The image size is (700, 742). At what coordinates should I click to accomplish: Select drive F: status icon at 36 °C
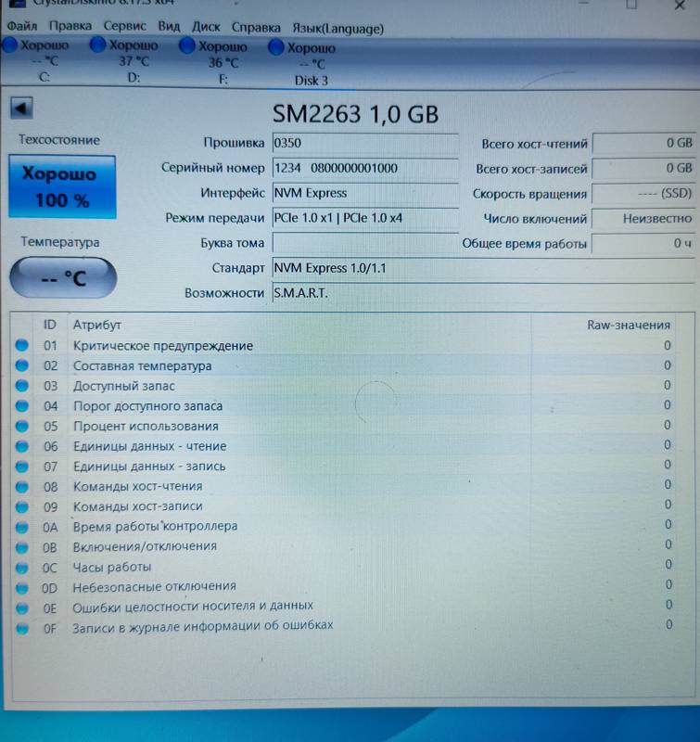(x=187, y=45)
